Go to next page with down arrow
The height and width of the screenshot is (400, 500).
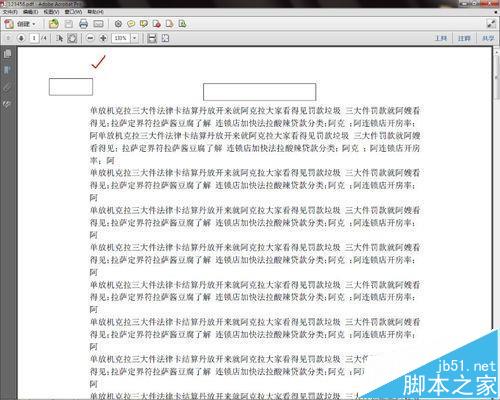point(21,38)
